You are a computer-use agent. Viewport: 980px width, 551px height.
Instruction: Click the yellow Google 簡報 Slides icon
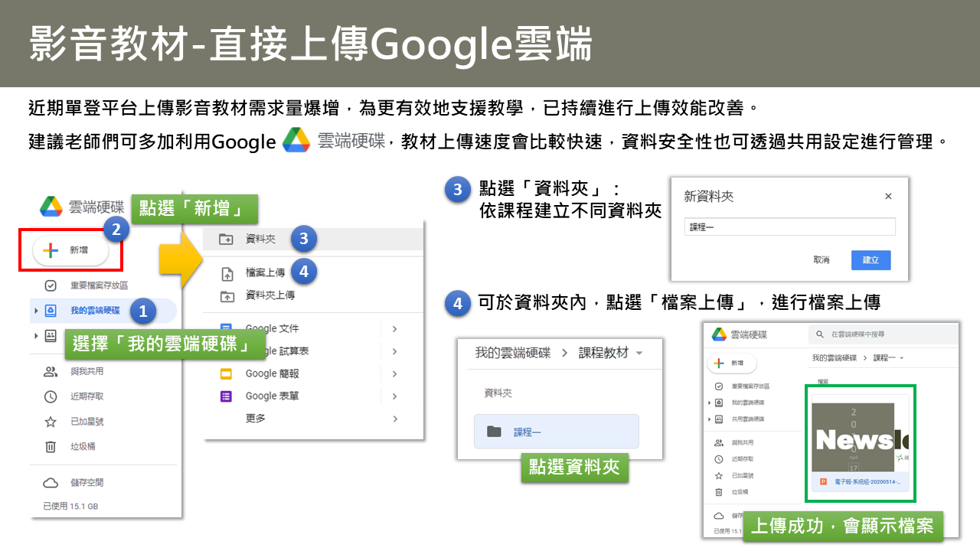click(x=226, y=374)
